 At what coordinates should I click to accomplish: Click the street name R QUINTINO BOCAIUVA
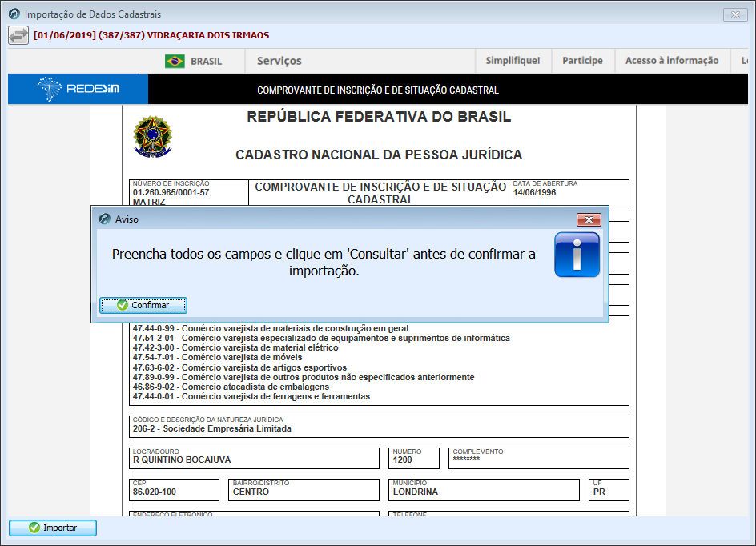pyautogui.click(x=182, y=460)
